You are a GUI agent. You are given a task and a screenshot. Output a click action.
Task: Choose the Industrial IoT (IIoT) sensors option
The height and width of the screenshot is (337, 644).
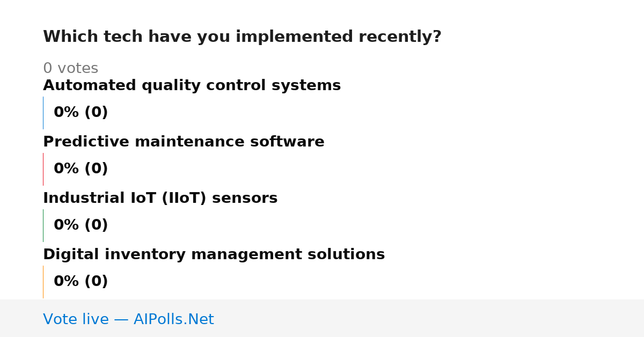pyautogui.click(x=160, y=199)
